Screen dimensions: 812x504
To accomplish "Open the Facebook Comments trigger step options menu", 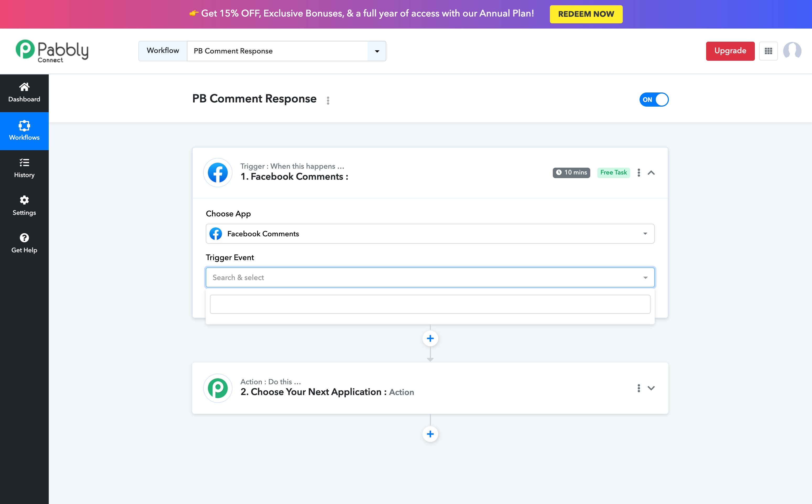I will click(638, 173).
